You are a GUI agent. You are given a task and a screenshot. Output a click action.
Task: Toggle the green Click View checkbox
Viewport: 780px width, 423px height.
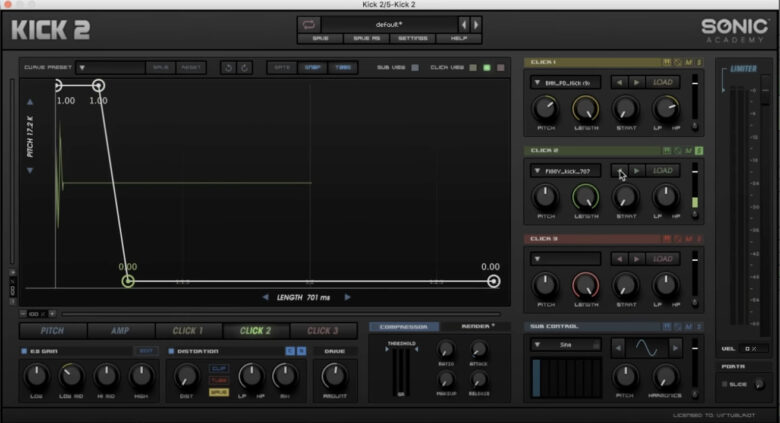[487, 67]
